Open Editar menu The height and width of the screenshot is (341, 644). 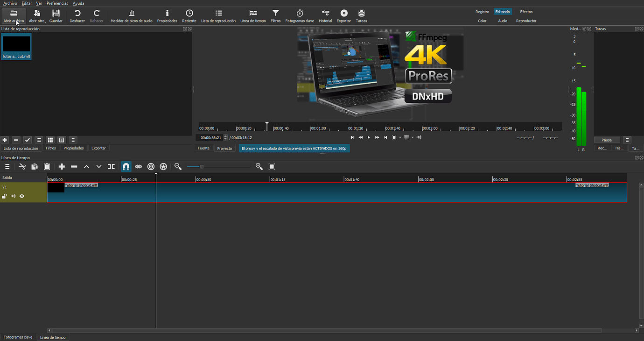pos(27,3)
